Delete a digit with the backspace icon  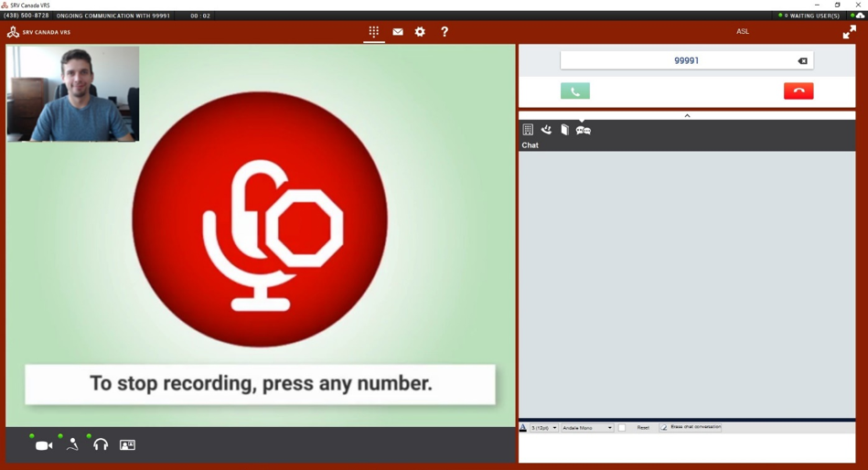[x=802, y=61]
